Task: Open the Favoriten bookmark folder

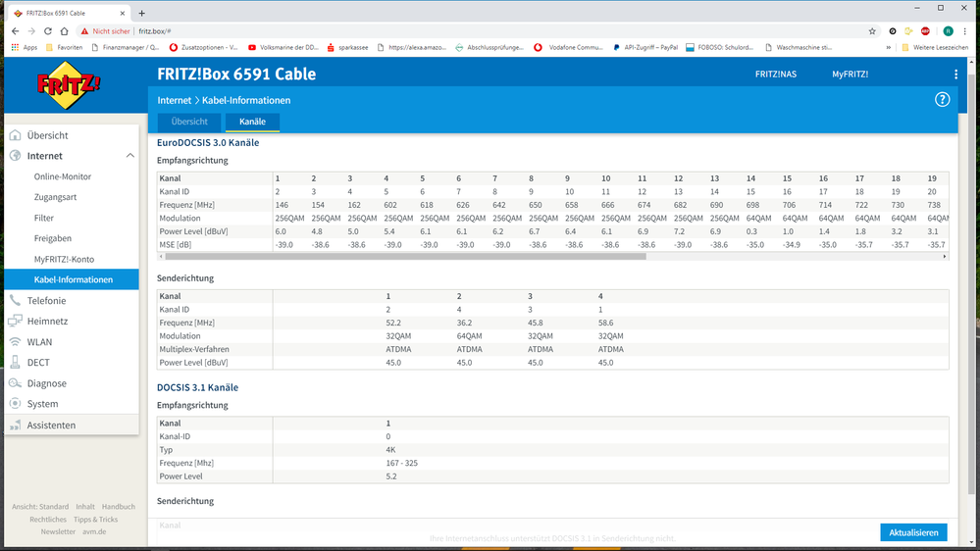Action: tap(64, 47)
